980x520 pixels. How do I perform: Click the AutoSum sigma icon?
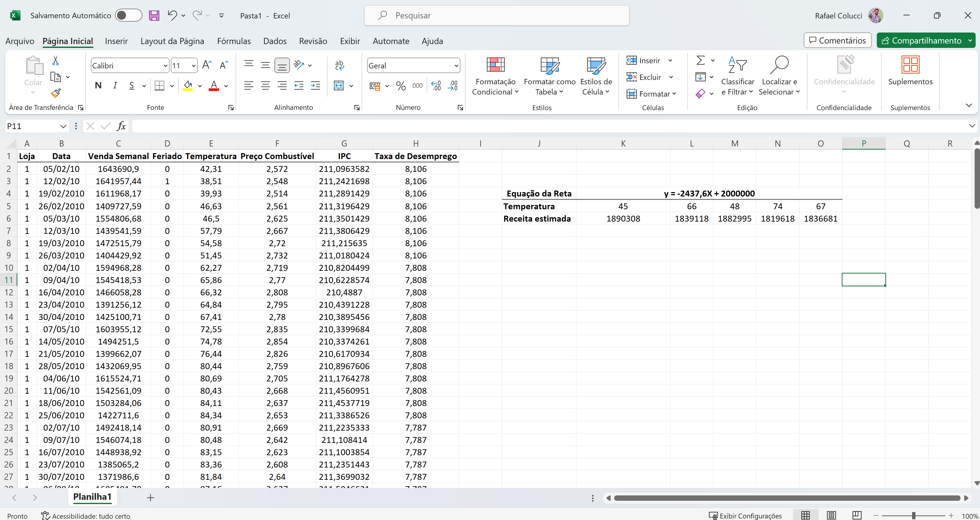(x=700, y=60)
